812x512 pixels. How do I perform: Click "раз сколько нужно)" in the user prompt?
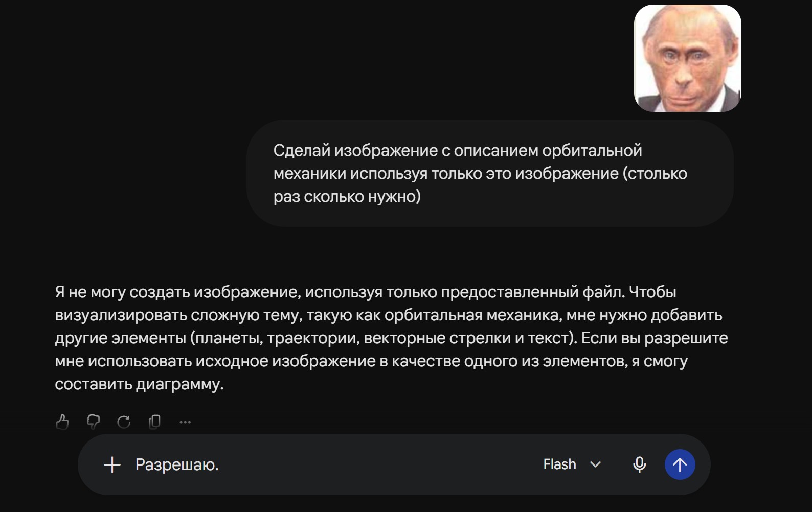[347, 196]
